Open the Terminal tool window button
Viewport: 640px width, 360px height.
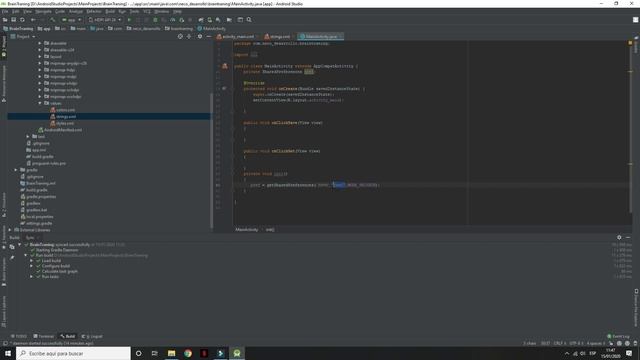44,336
